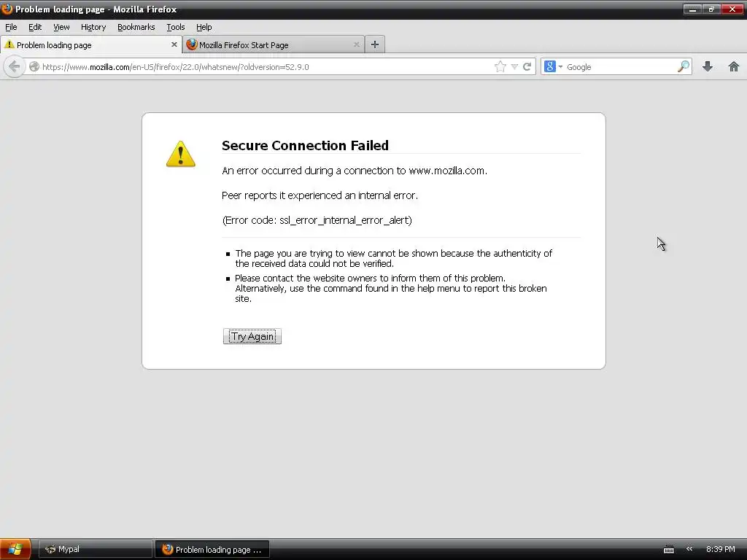Select Problem loading page taskbar button
Viewport: 747px width, 560px height.
click(212, 549)
